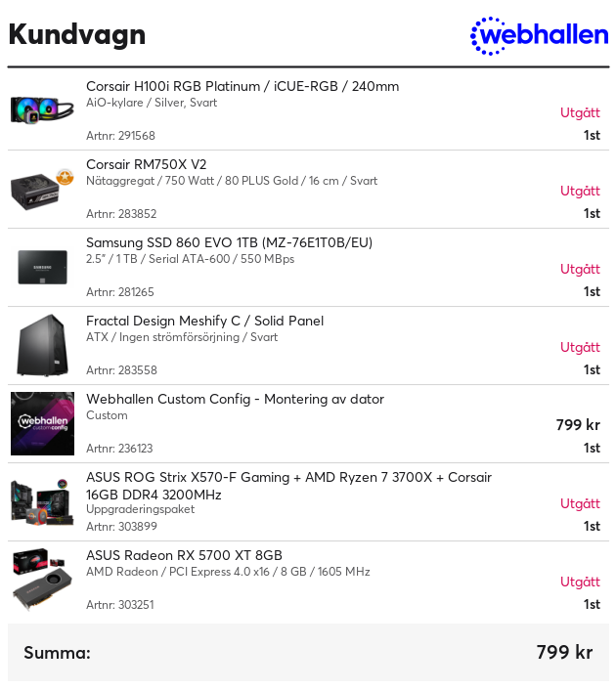Open ASUS Radeon RX 5700 XT 8GB title
The image size is (616, 690).
pos(184,555)
